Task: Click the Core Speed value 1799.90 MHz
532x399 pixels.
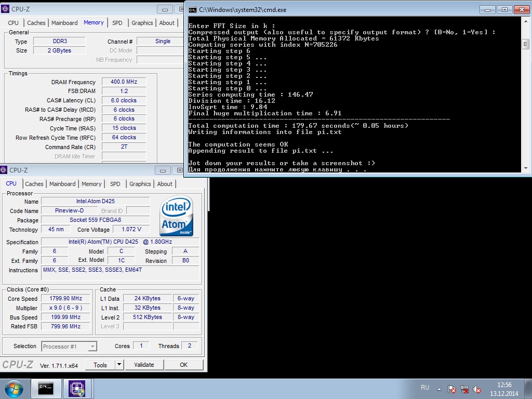Action: [65, 298]
